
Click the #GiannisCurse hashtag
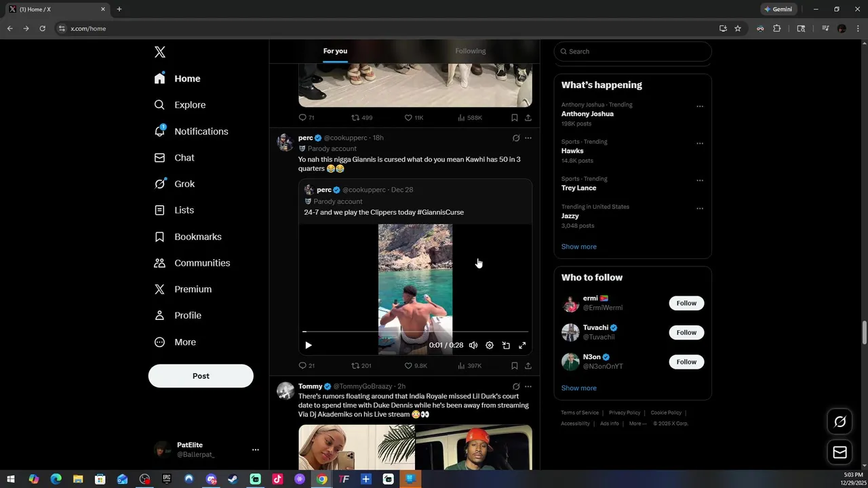(441, 213)
